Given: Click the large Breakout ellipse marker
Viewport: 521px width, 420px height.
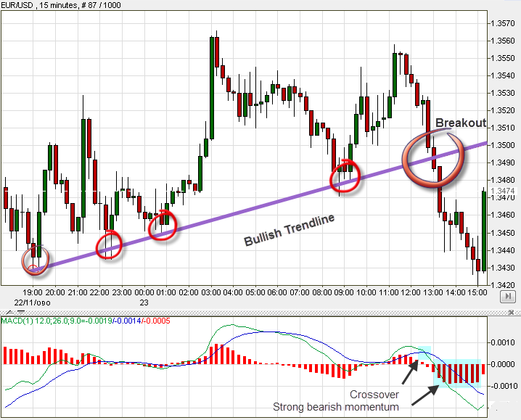Looking at the screenshot, I should [433, 157].
